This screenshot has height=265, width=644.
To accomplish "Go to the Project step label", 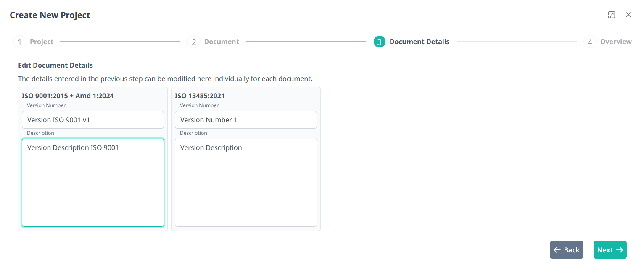I will point(42,42).
